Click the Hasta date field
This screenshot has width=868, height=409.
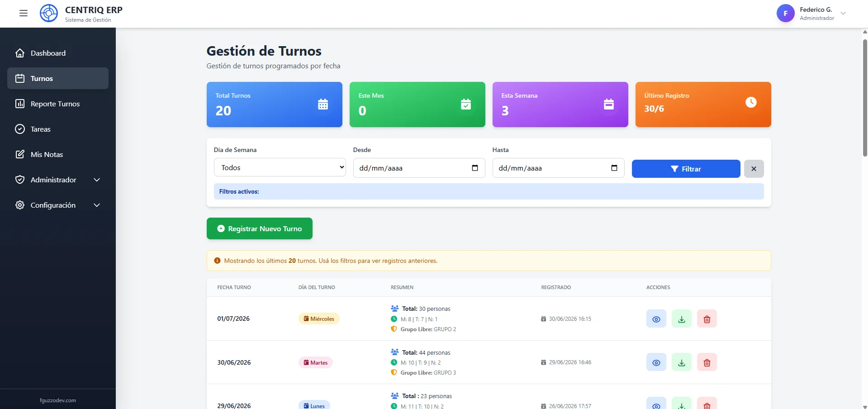click(558, 168)
